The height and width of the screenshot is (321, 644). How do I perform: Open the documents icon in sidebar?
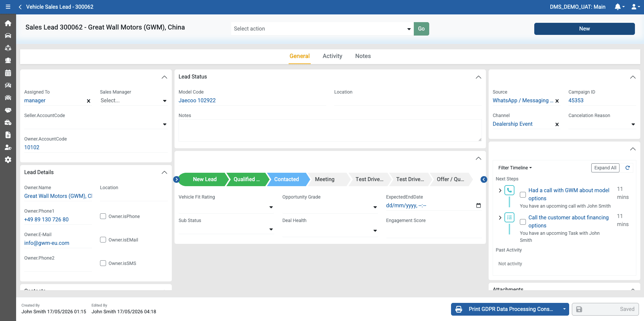point(8,135)
